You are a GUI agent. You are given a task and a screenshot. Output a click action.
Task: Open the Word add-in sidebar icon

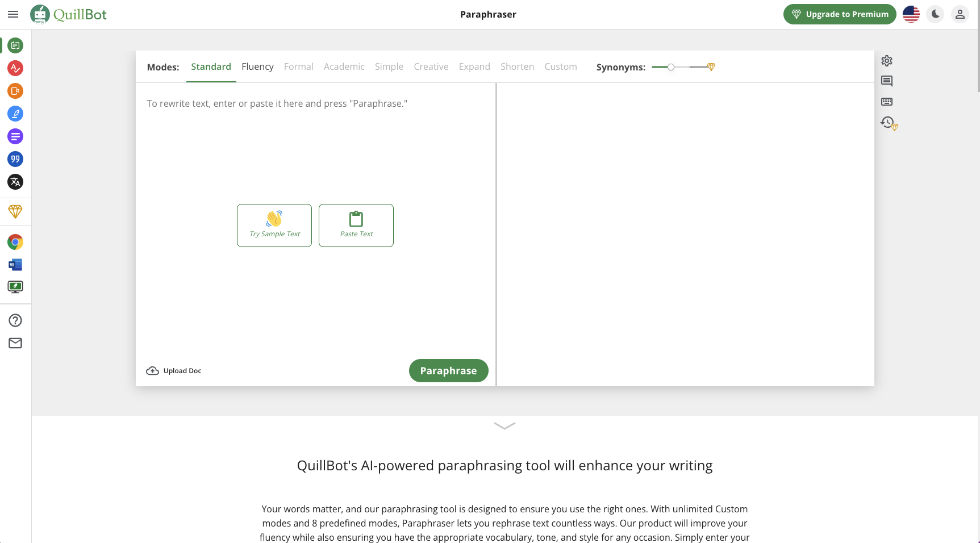15,265
